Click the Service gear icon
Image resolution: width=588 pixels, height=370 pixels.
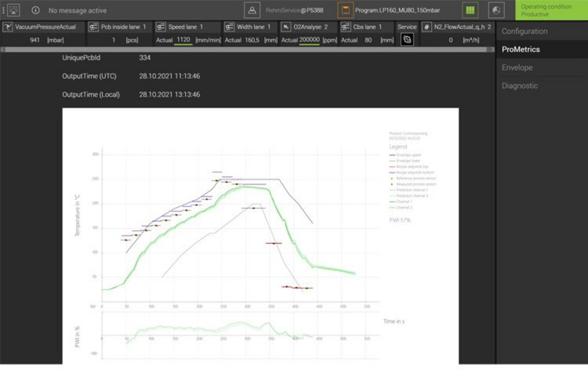click(x=407, y=40)
